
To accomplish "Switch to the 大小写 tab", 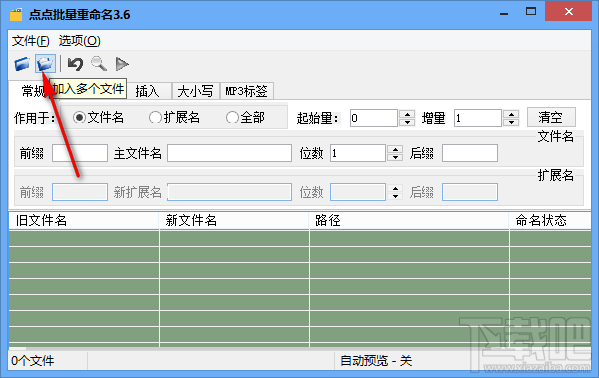I will coord(195,91).
